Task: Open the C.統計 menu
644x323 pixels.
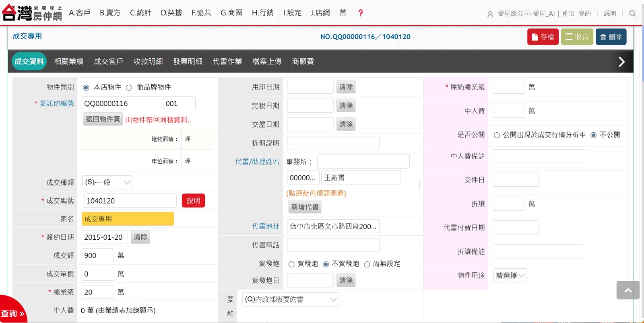Action: click(140, 13)
